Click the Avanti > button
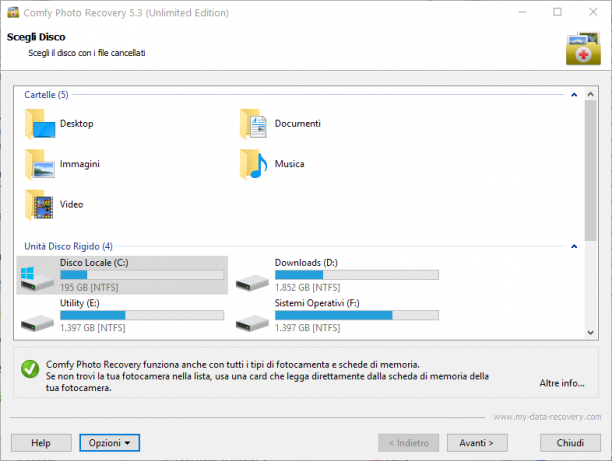 477,443
